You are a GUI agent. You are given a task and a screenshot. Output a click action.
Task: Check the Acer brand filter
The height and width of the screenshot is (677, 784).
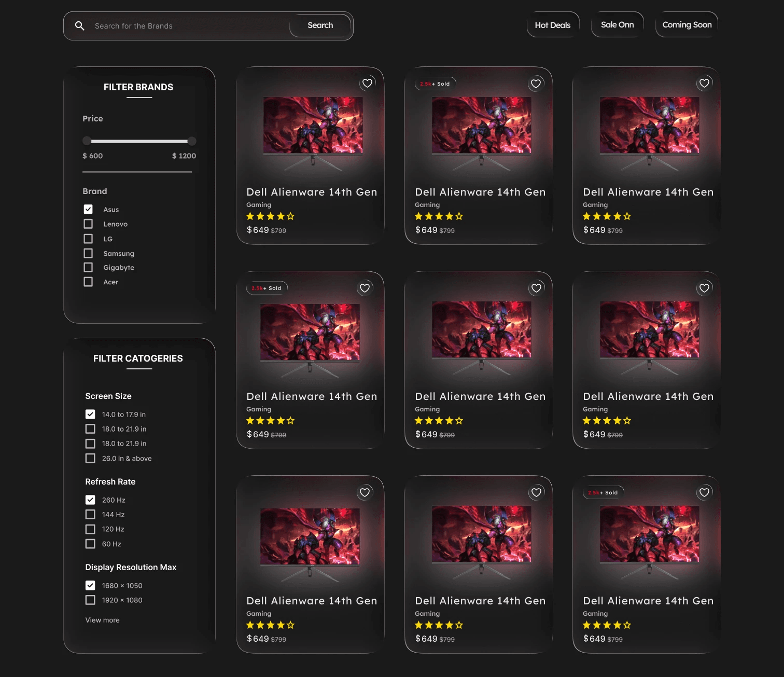click(88, 282)
